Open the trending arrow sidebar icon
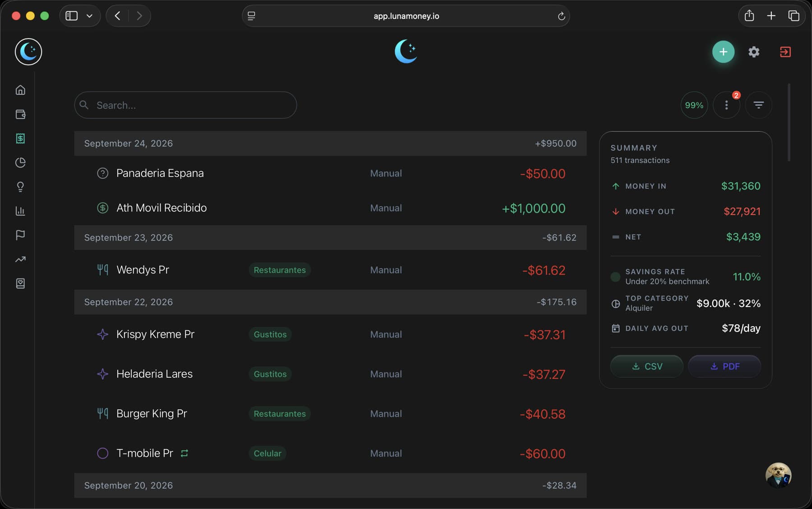This screenshot has height=509, width=812. (x=20, y=259)
